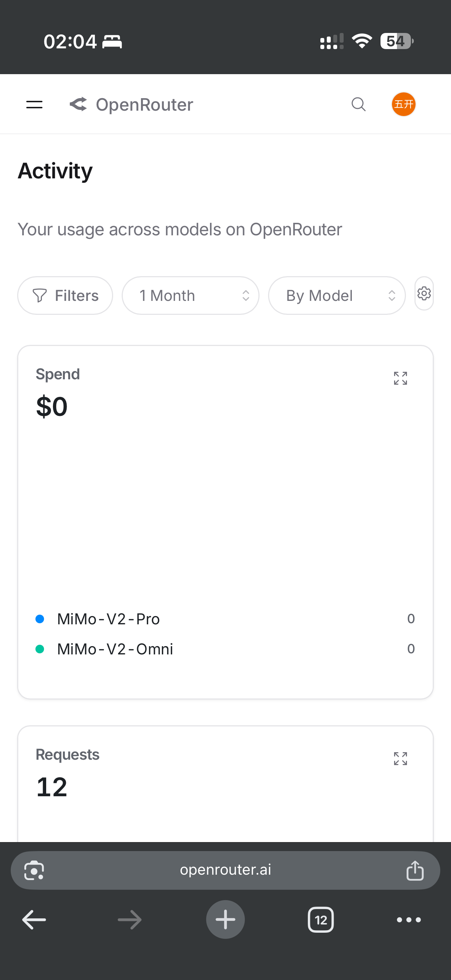This screenshot has height=980, width=451.
Task: Open the Filters button
Action: tap(65, 296)
